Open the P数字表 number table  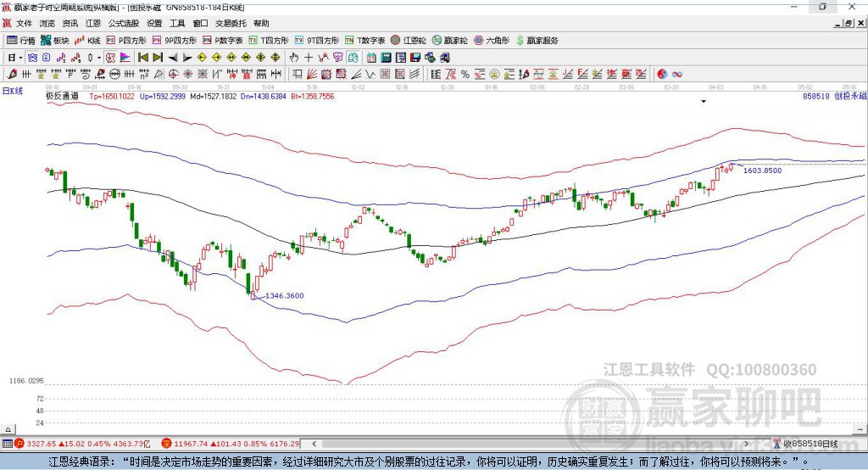(x=223, y=41)
